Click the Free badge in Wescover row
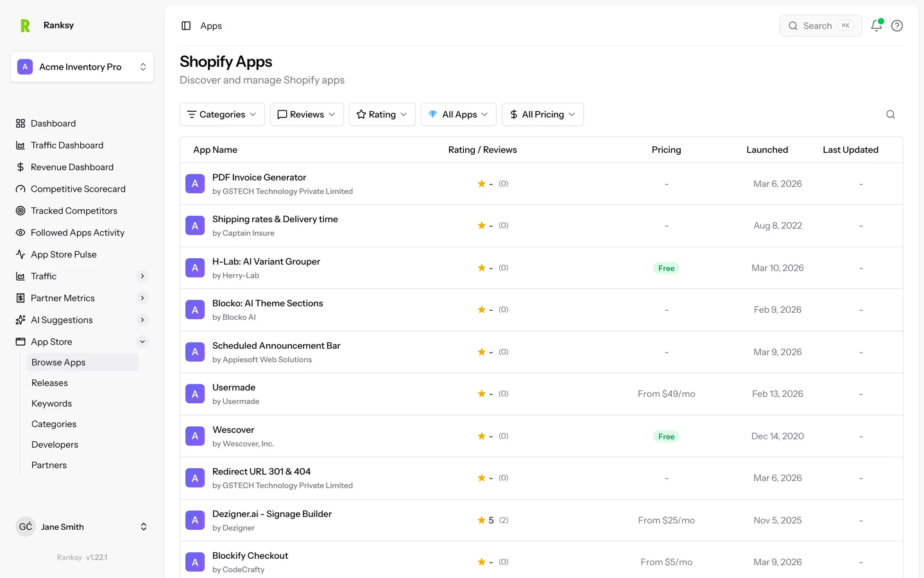This screenshot has width=924, height=578. coord(667,437)
